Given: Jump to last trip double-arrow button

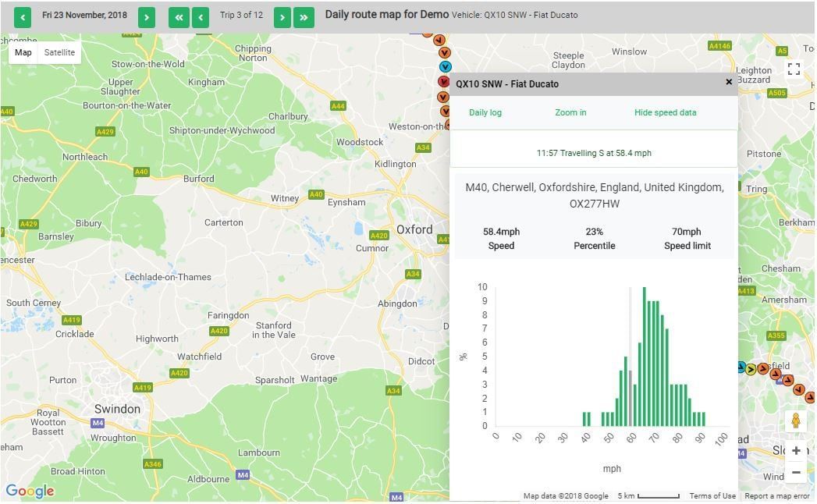Looking at the screenshot, I should coord(304,16).
